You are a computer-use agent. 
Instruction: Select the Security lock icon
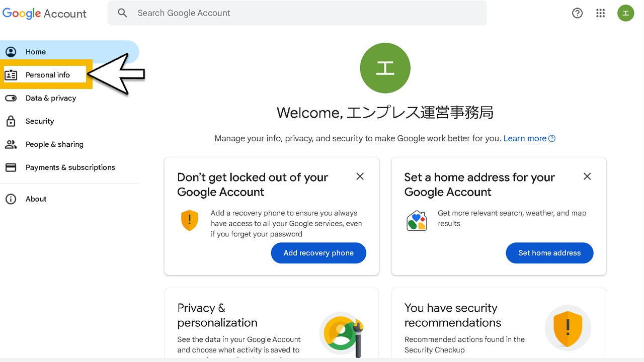[11, 121]
